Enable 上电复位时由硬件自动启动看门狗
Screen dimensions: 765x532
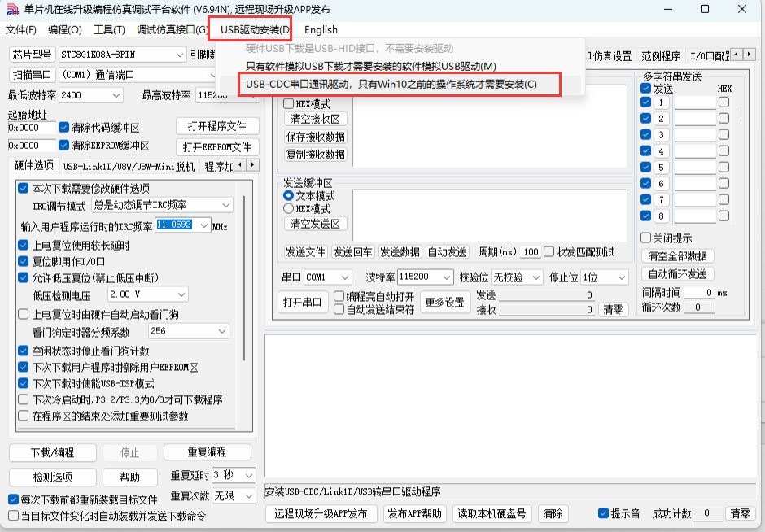[23, 314]
